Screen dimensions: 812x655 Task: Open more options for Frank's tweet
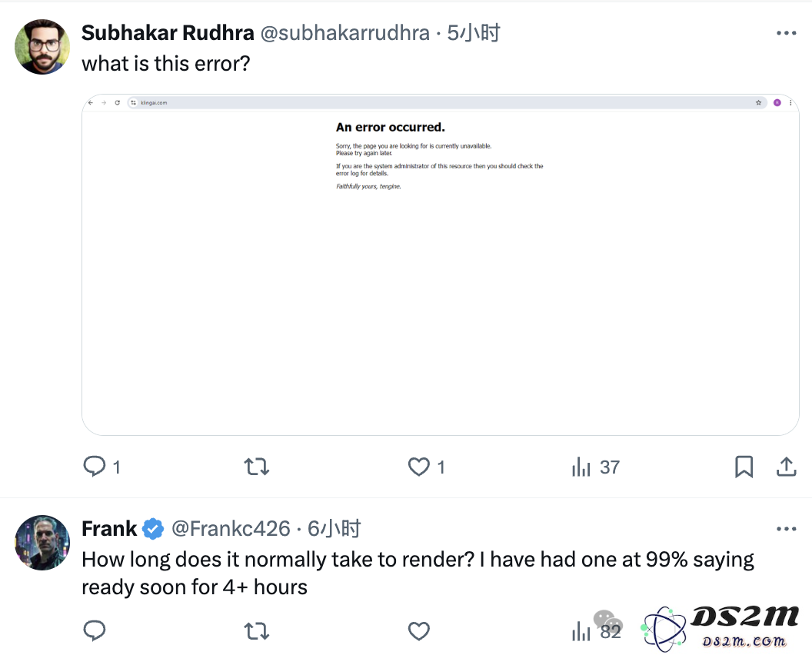point(786,529)
